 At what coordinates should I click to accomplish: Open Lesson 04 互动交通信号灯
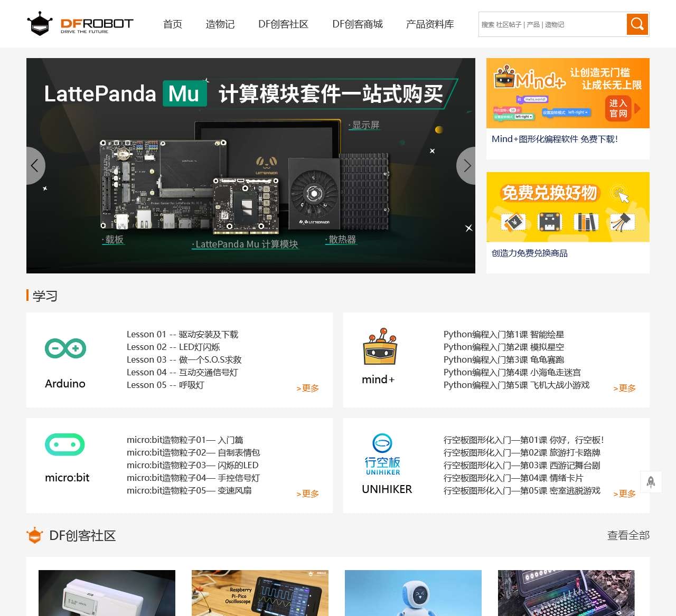pos(182,372)
